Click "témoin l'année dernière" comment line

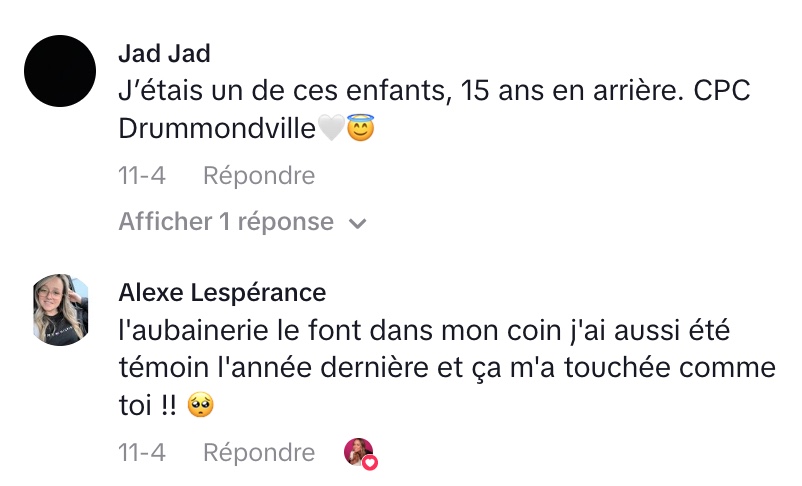tap(300, 367)
